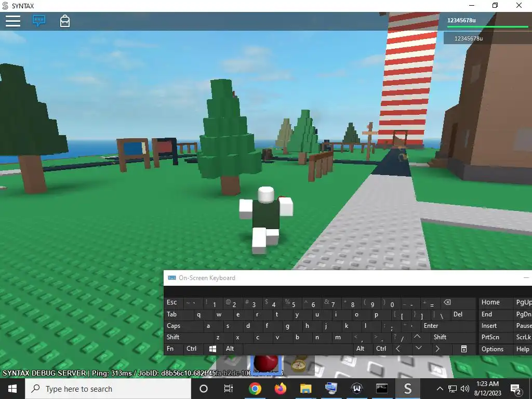Toggle the chat window icon
This screenshot has width=532, height=399.
tap(39, 21)
